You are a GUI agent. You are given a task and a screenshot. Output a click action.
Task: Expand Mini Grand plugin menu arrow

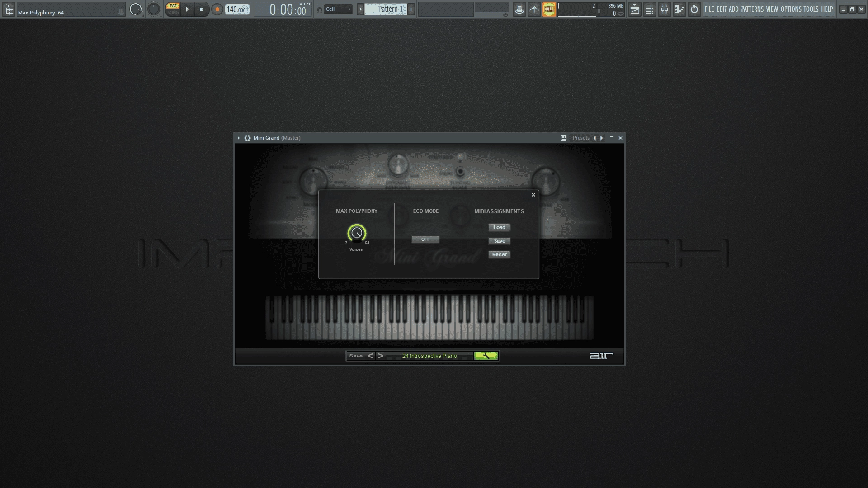239,138
